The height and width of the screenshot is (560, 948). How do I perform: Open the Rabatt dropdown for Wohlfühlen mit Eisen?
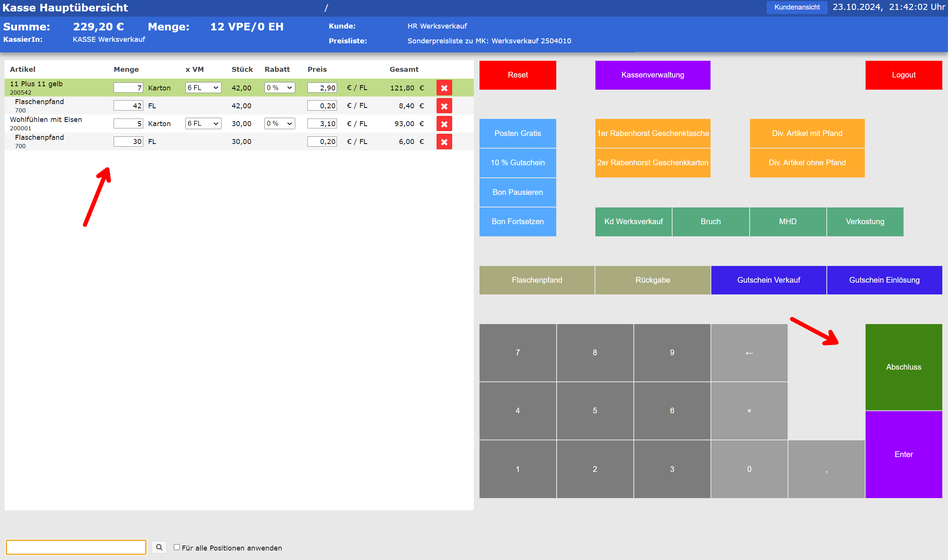tap(280, 123)
